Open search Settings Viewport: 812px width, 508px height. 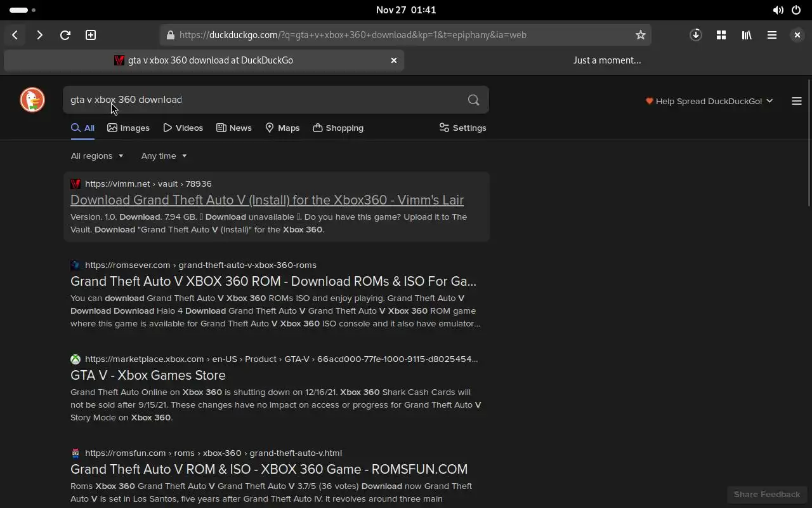click(462, 128)
